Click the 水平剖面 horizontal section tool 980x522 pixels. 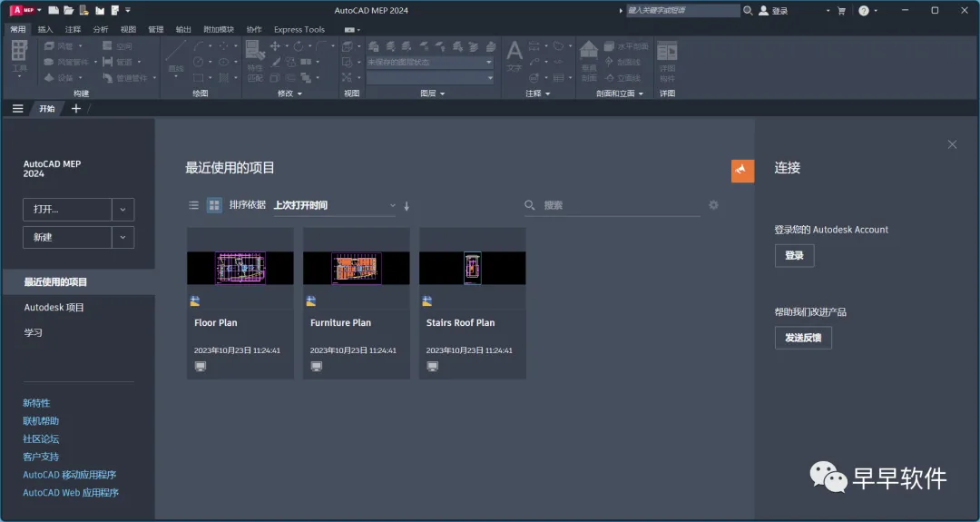626,46
